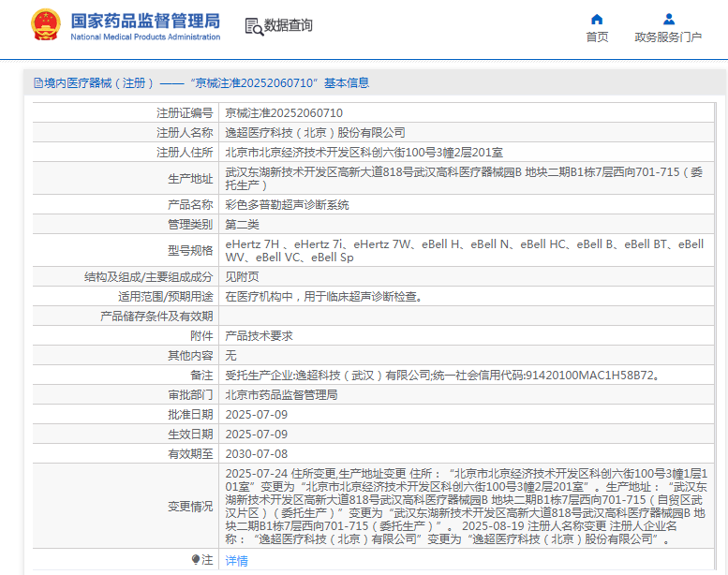Click product name 彩色多普勒超声诊断系统
Viewport: 728px width, 575px height.
pos(287,204)
